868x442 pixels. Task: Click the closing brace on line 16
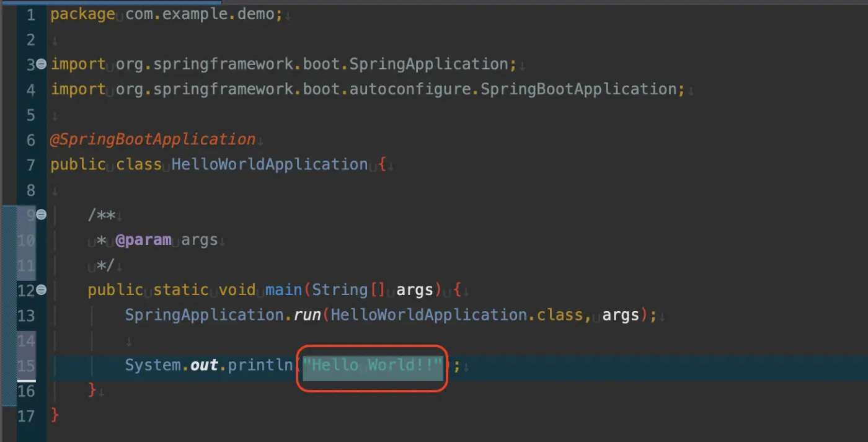tap(93, 390)
